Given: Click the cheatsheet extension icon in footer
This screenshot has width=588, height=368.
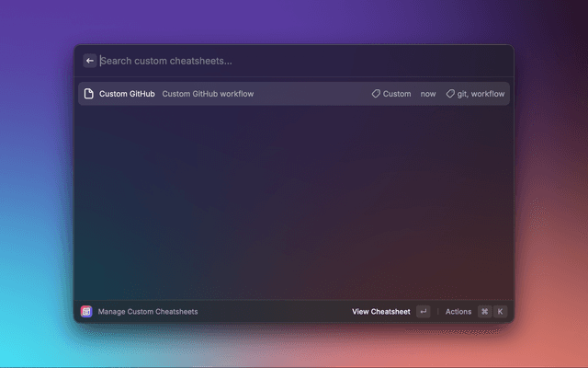Looking at the screenshot, I should pyautogui.click(x=86, y=312).
